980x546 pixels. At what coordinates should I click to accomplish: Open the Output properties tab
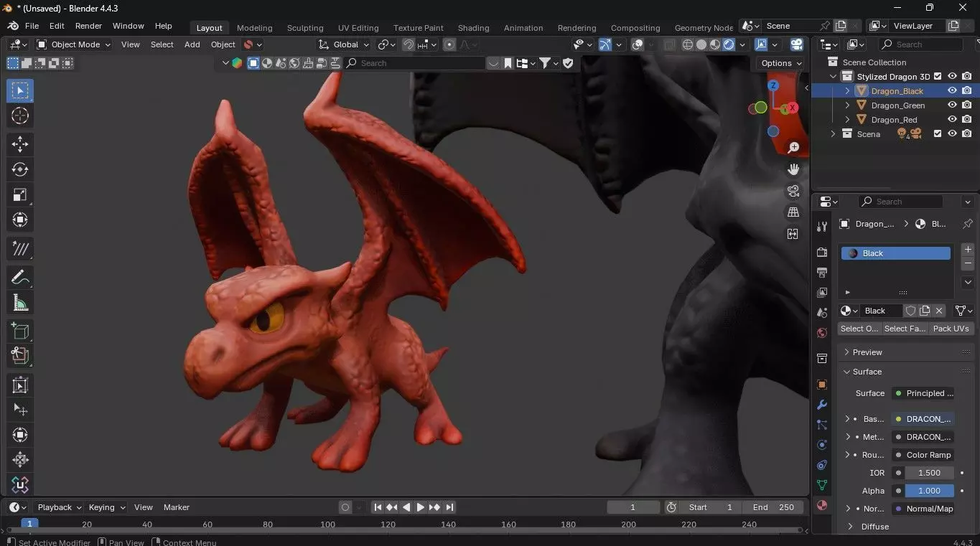click(822, 273)
